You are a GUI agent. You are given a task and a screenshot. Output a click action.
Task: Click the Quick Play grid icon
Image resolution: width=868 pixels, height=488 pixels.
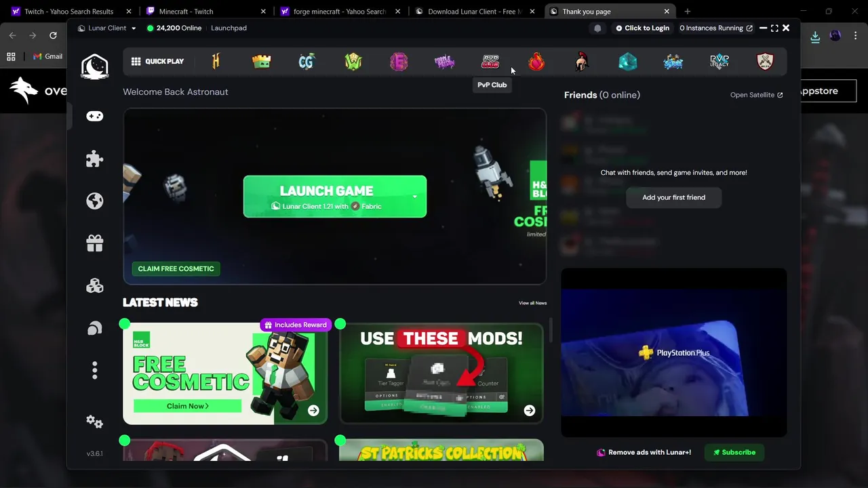[136, 61]
